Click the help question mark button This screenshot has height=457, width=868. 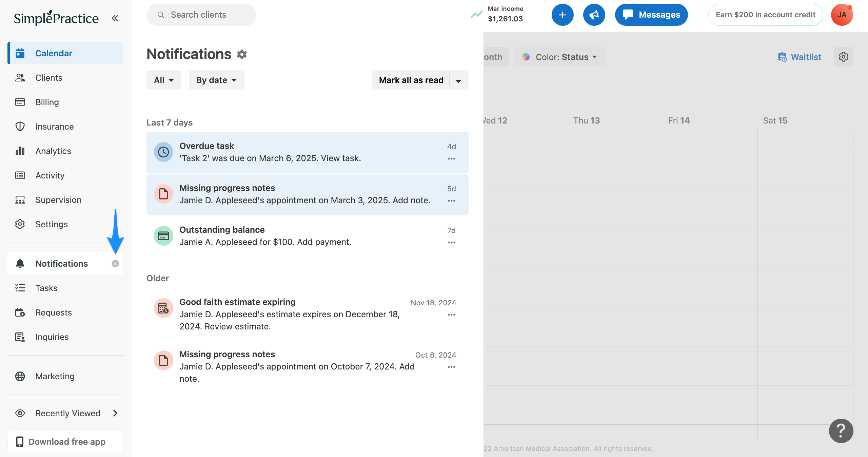(x=841, y=431)
